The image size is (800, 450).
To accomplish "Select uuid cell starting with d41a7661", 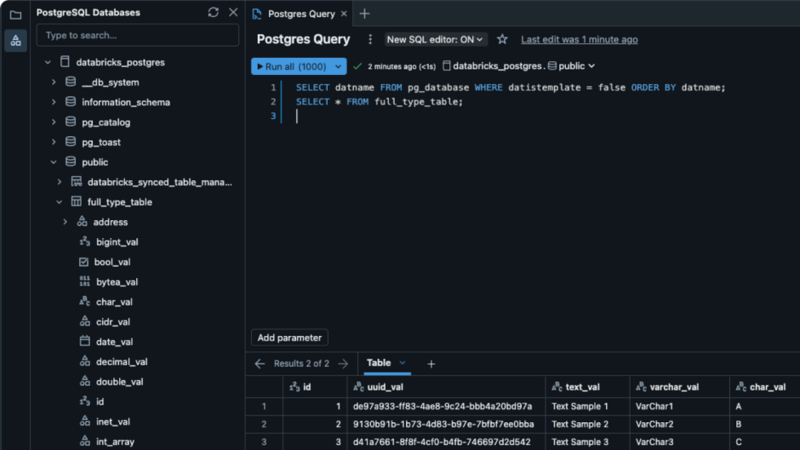I will point(446,442).
